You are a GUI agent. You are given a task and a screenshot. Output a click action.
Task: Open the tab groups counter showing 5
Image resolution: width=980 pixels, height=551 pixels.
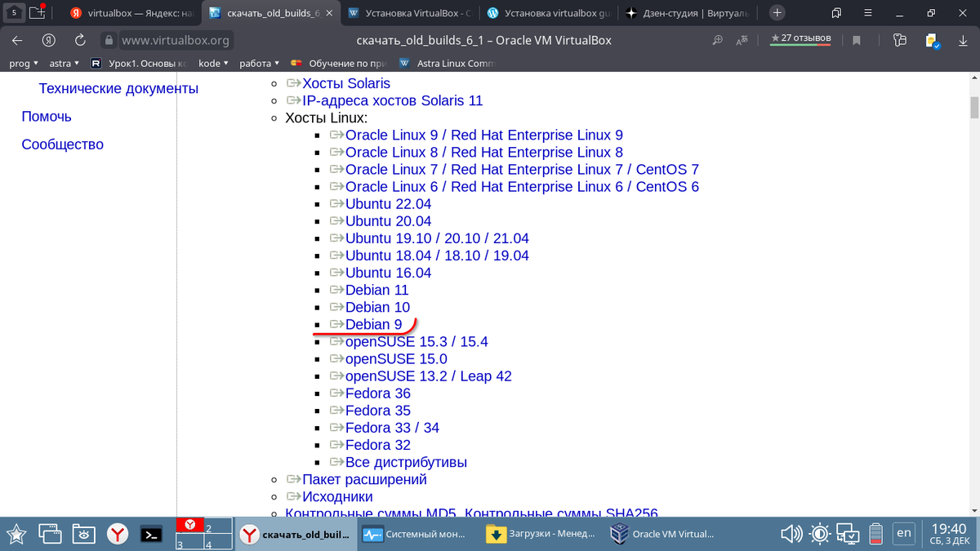(15, 12)
